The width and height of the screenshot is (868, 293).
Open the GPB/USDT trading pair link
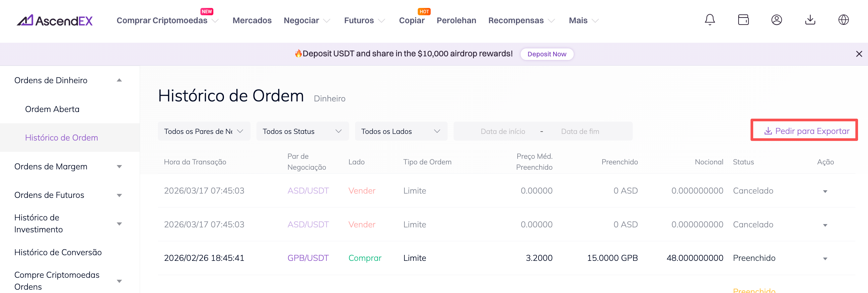click(x=308, y=258)
